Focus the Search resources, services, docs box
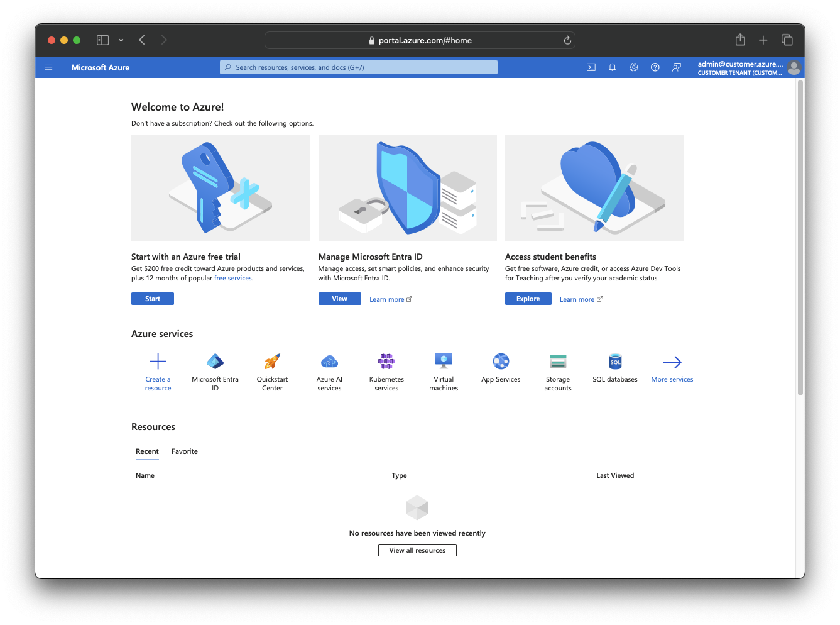The image size is (840, 625). pos(359,67)
